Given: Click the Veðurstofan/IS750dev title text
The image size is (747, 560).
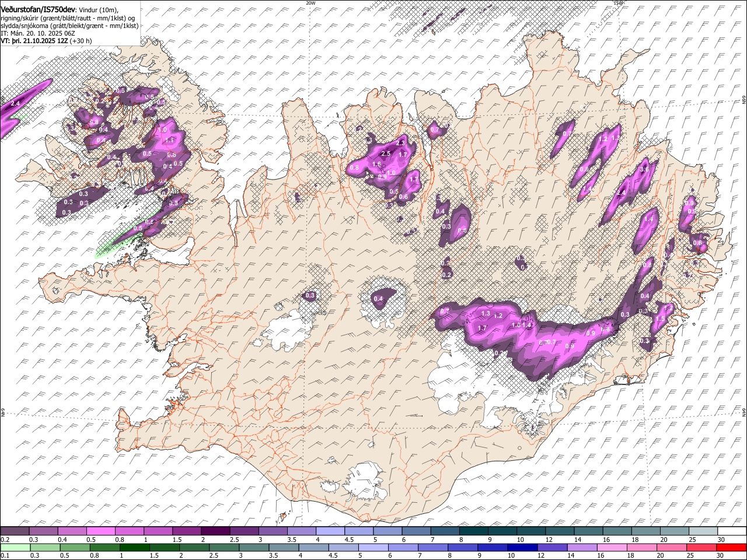Looking at the screenshot, I should click(38, 9).
